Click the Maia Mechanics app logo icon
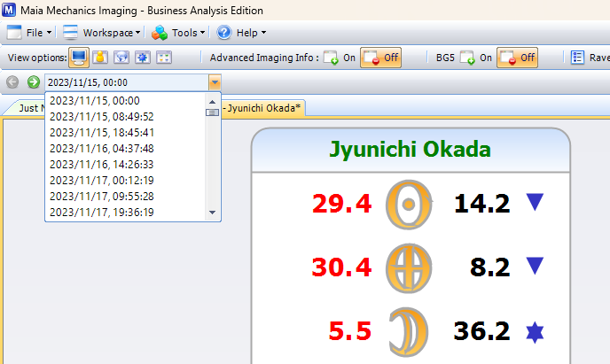This screenshot has width=610, height=364. [9, 10]
